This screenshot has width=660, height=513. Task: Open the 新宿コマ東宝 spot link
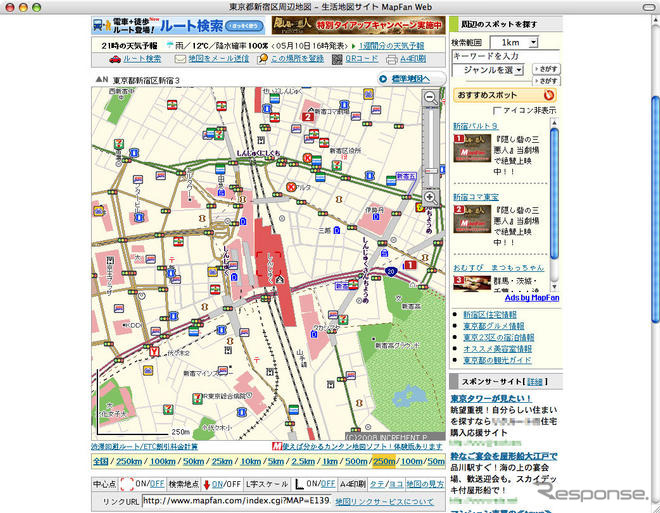click(476, 197)
